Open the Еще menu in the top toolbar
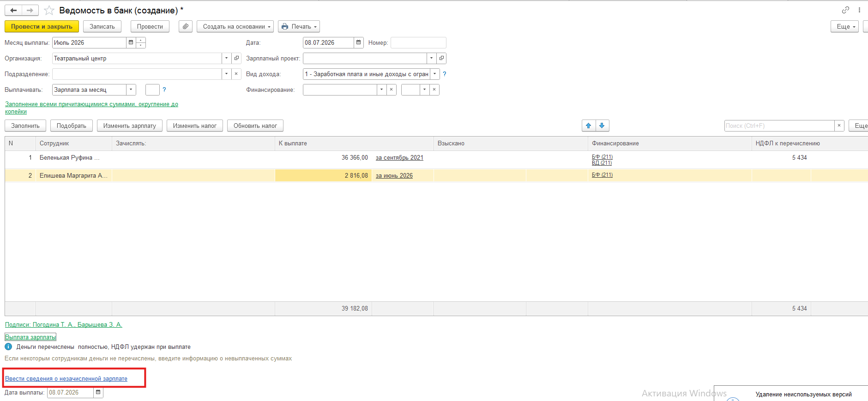Screen dimensions: 868x401 844,26
